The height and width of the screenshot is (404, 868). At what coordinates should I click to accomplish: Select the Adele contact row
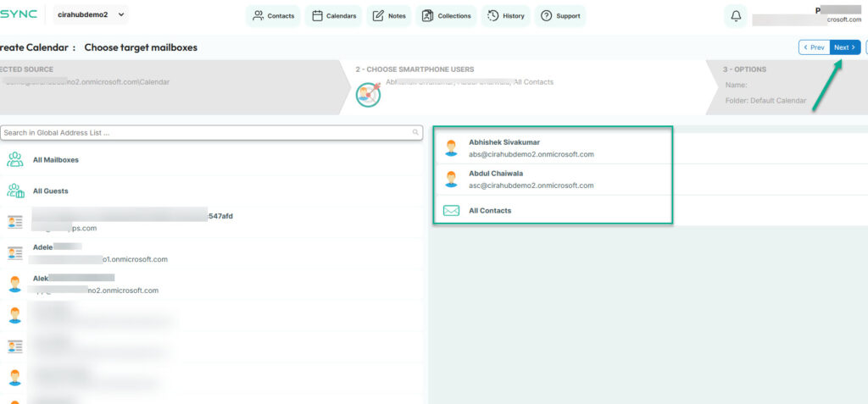pos(213,253)
